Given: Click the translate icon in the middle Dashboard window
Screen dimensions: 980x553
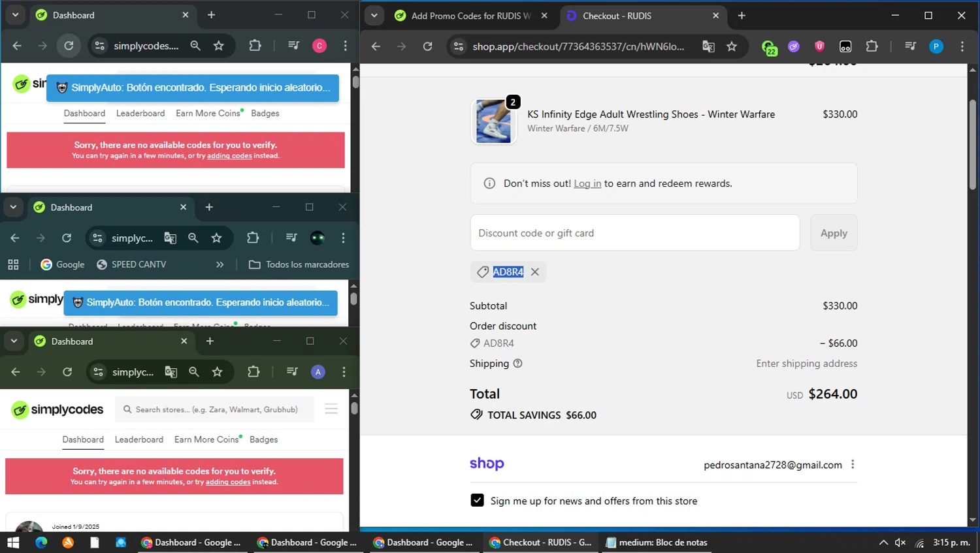Looking at the screenshot, I should [171, 238].
